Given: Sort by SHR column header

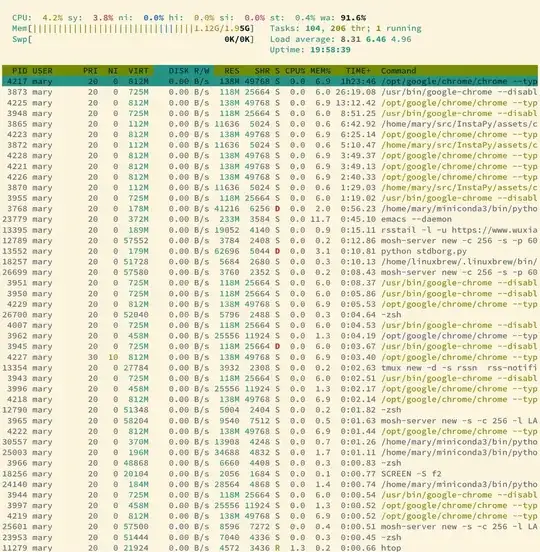Looking at the screenshot, I should 262,71.
